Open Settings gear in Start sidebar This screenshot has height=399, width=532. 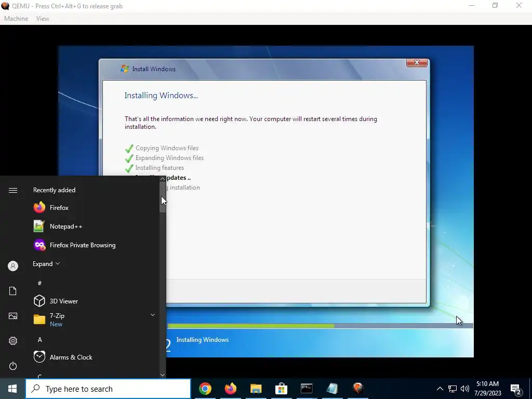point(13,341)
